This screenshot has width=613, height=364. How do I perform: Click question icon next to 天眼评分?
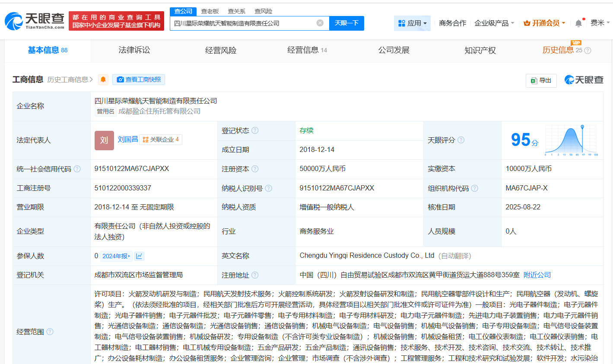click(x=461, y=140)
